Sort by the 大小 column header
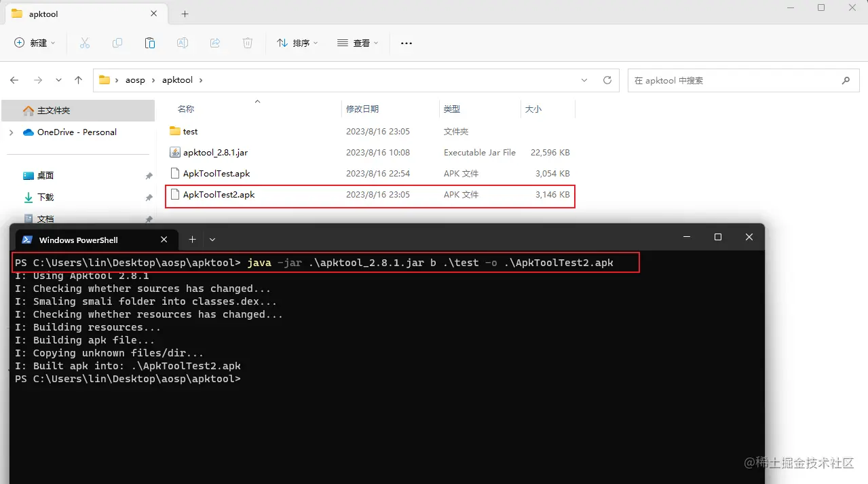Image resolution: width=868 pixels, height=484 pixels. 533,109
